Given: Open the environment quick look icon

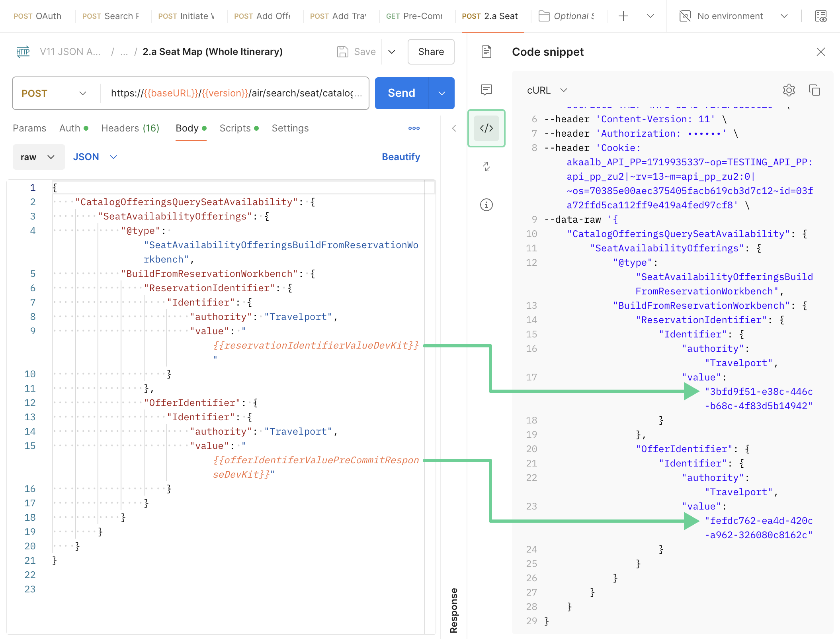Looking at the screenshot, I should click(820, 16).
